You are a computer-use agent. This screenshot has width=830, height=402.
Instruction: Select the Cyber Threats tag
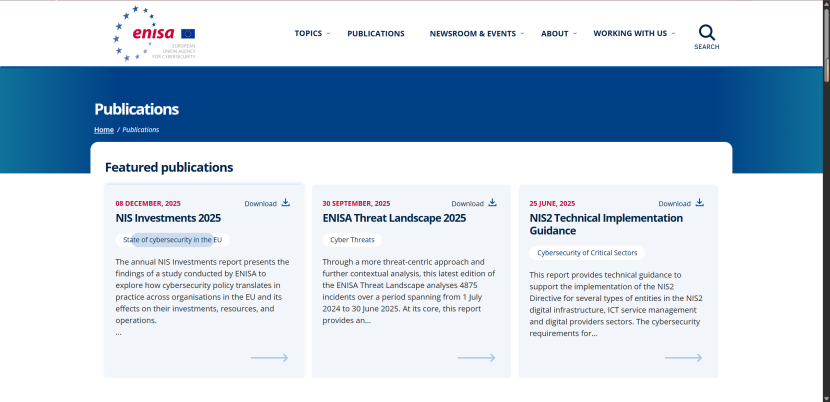click(352, 240)
